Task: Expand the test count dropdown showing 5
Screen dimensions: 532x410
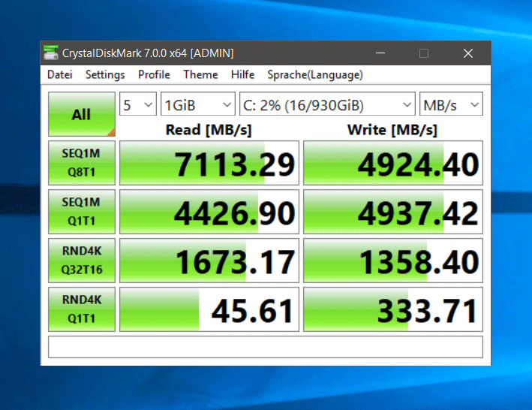Action: 138,104
